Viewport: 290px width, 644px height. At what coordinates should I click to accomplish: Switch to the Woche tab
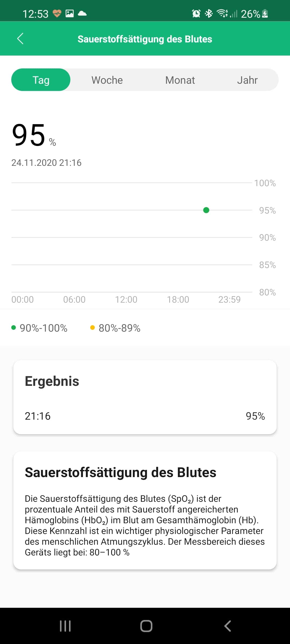click(x=107, y=80)
